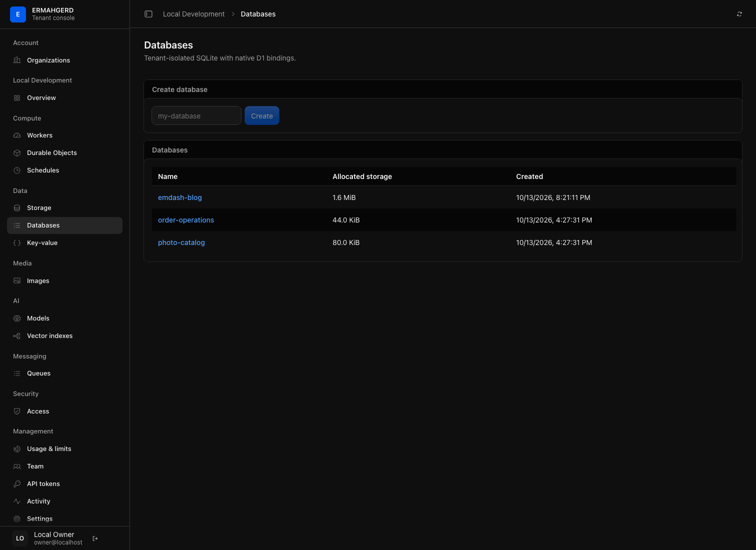Click the 10/13/2026, 8:21:11 PM created date
756x550 pixels.
[553, 197]
